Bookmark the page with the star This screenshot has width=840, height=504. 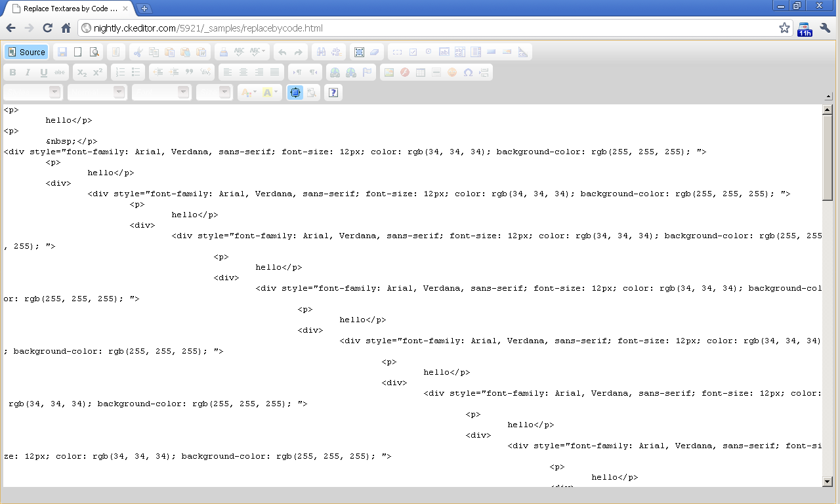coord(786,28)
